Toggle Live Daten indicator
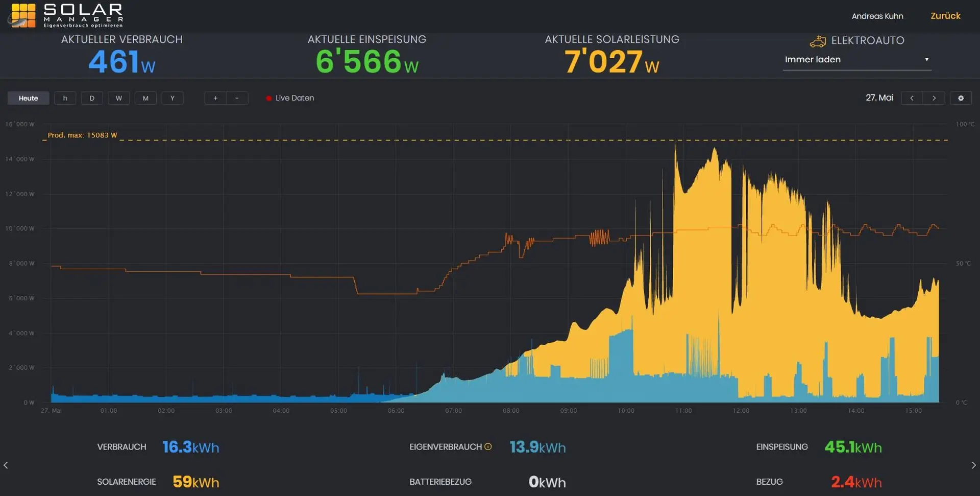This screenshot has width=980, height=496. [290, 98]
